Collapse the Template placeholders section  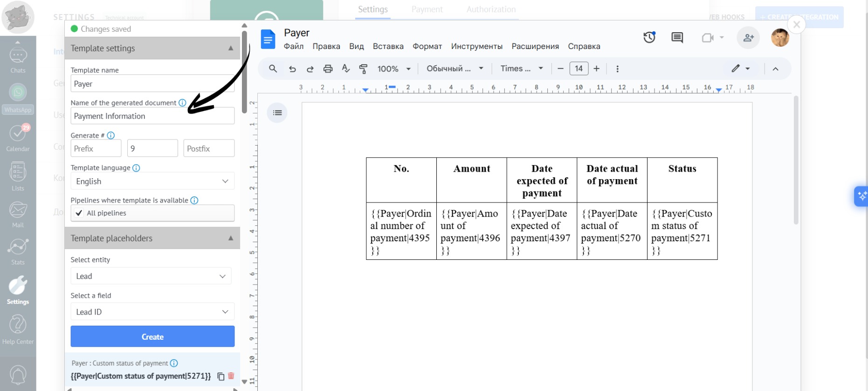[x=231, y=238]
